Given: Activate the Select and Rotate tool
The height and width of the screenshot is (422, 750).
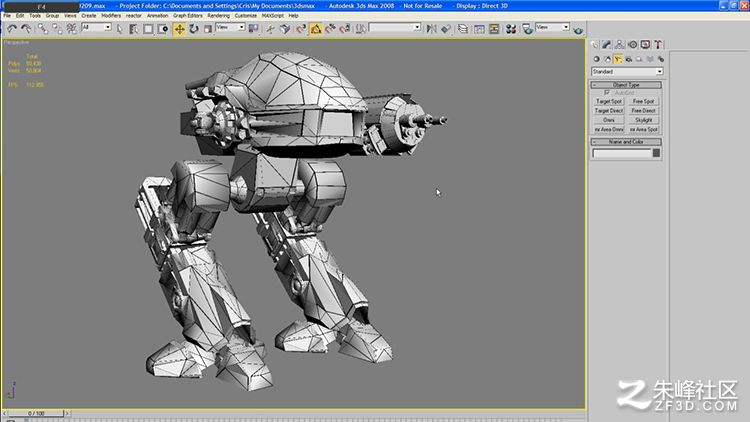Looking at the screenshot, I should (194, 29).
